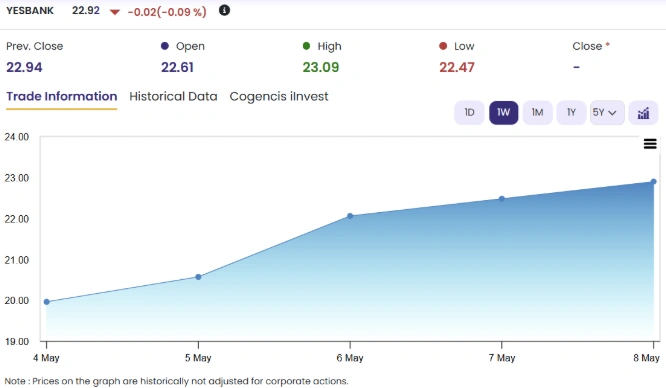Click the 8 May data point
The height and width of the screenshot is (388, 666).
(653, 182)
